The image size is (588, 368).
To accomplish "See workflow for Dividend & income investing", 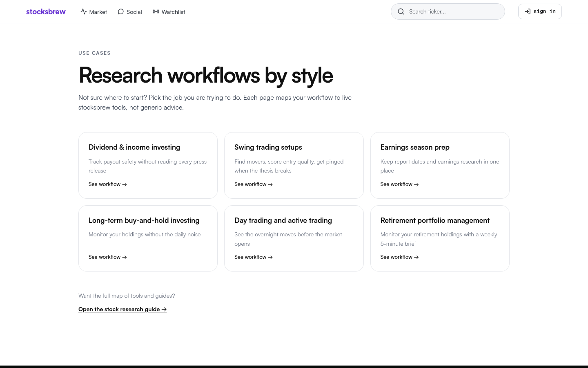I will coord(108,184).
